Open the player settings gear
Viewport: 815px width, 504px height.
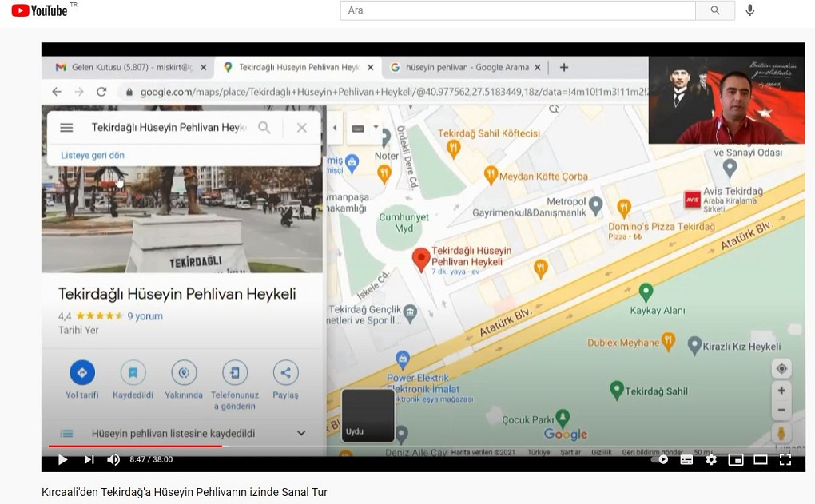click(711, 459)
